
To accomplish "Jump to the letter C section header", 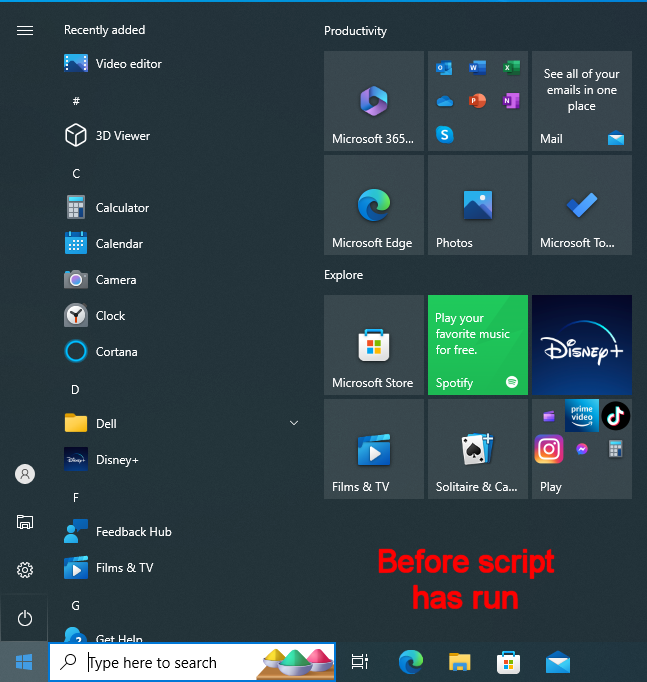I will (76, 173).
